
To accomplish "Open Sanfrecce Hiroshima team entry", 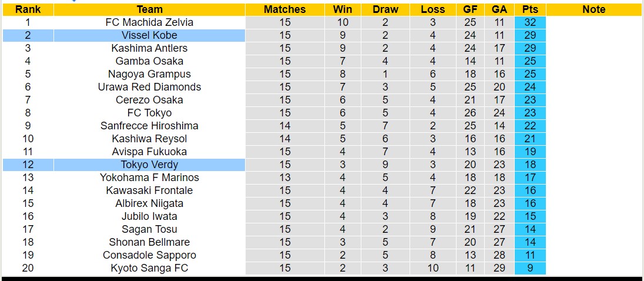I will tap(149, 126).
